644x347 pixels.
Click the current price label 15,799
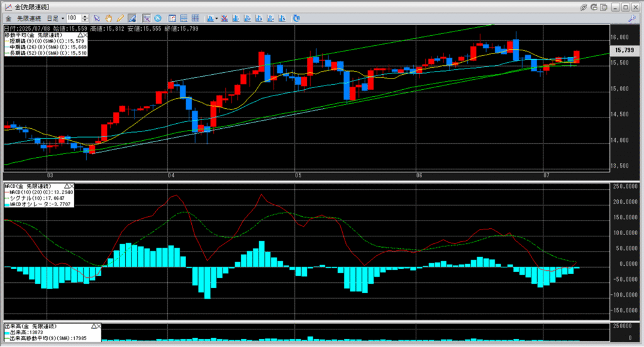[625, 50]
